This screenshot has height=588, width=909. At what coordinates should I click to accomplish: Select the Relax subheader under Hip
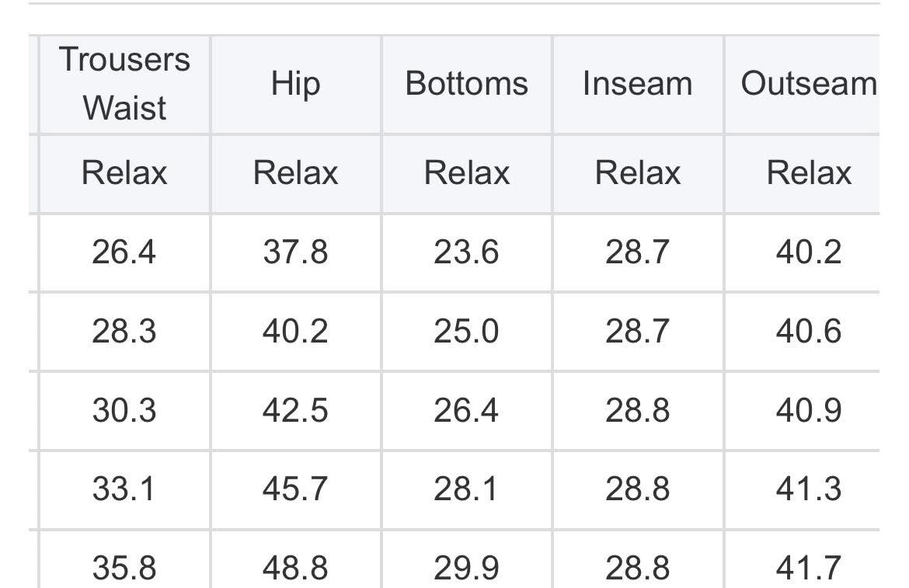click(295, 172)
